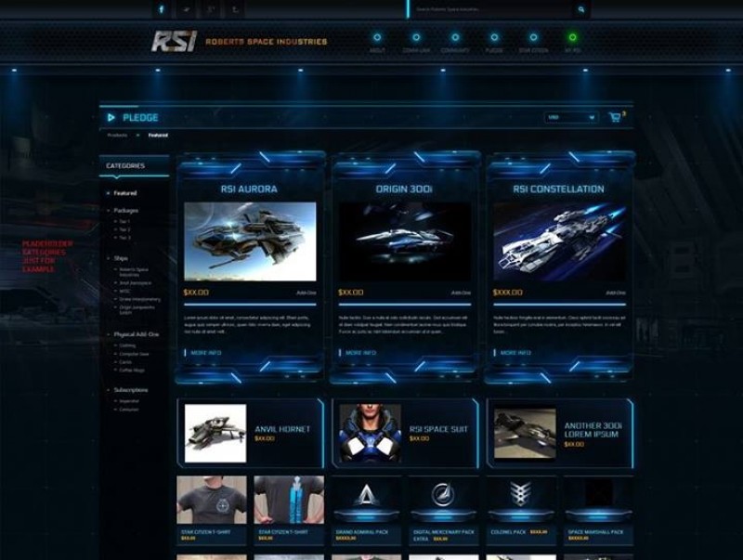This screenshot has width=743, height=560.
Task: Open the Facebook social icon
Action: coord(162,9)
